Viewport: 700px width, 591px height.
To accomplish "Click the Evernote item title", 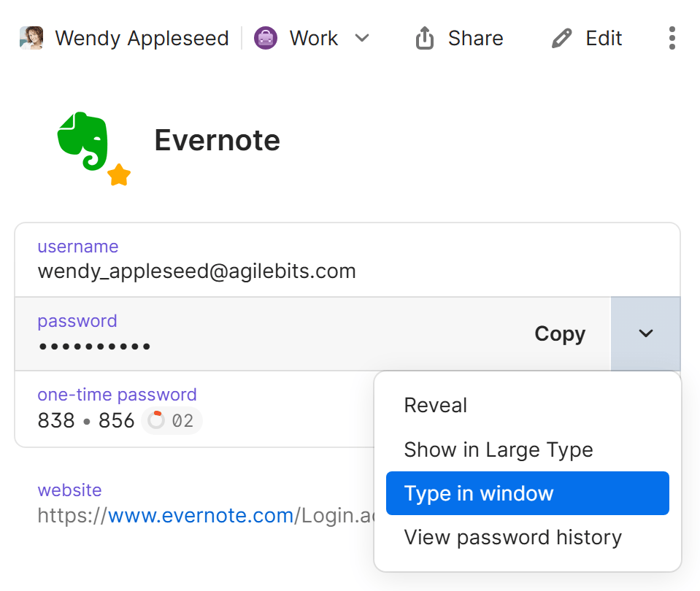I will click(217, 141).
